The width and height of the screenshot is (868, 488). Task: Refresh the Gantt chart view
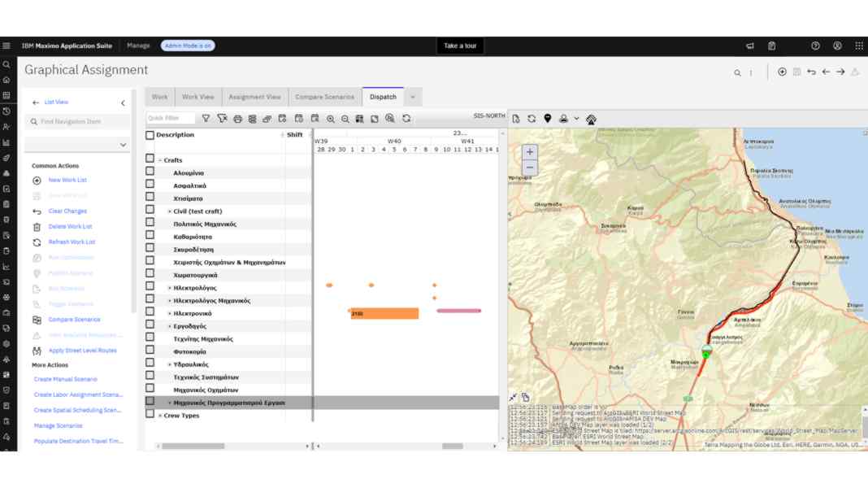click(x=406, y=119)
